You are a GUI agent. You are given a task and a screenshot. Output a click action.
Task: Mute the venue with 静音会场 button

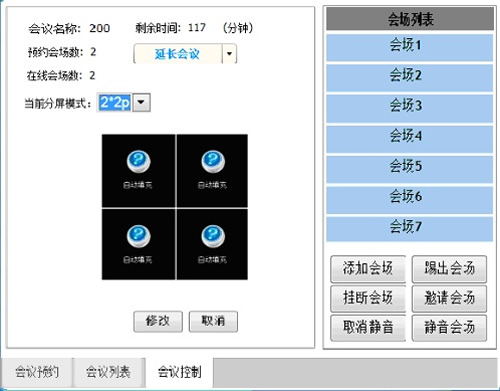449,328
